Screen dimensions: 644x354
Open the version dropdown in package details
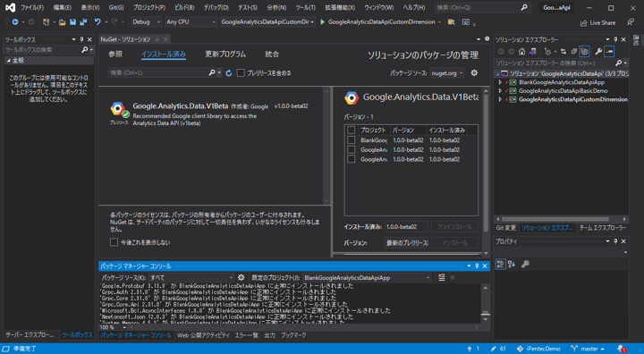[x=407, y=243]
